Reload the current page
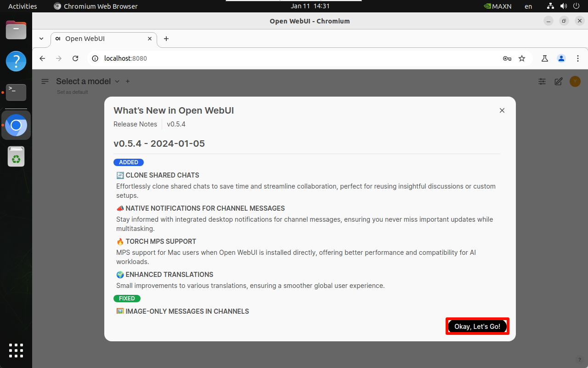 (75, 58)
